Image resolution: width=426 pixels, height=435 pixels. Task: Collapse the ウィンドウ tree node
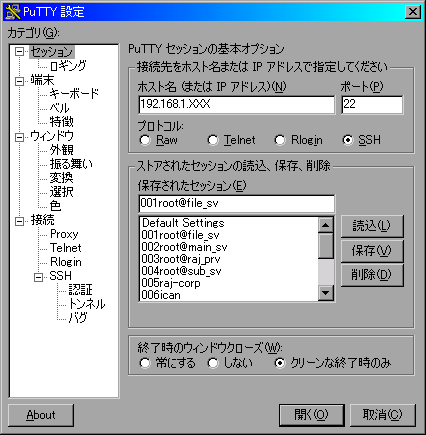point(20,137)
